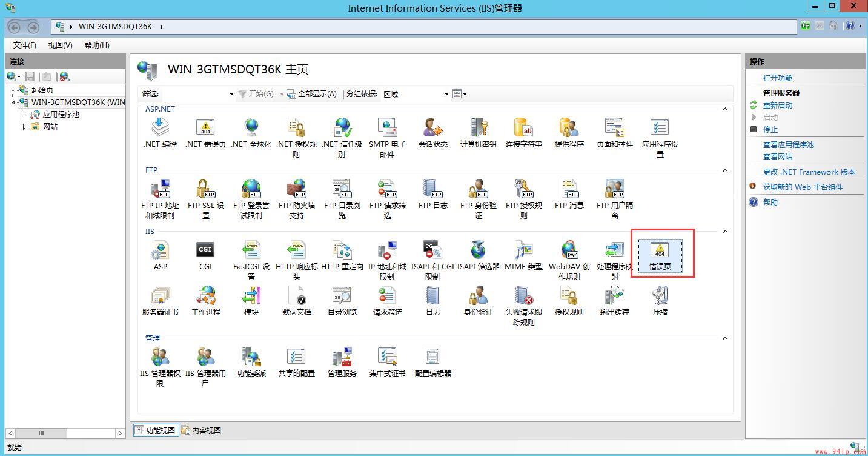
Task: Open the 压缩 feature
Action: coord(660,301)
